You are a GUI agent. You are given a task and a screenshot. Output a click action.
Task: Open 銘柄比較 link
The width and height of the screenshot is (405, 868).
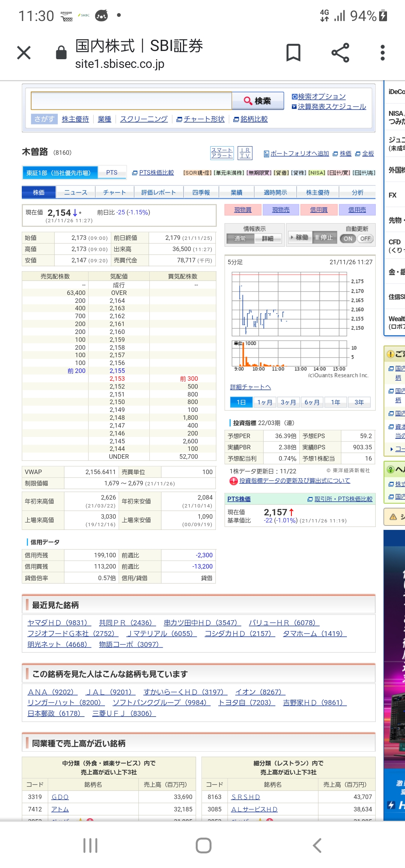coord(254,119)
